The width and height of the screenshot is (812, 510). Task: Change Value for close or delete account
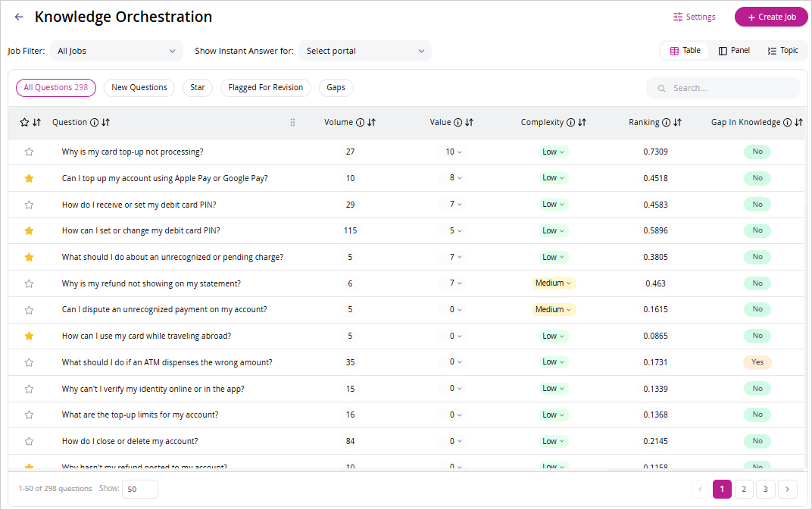453,441
